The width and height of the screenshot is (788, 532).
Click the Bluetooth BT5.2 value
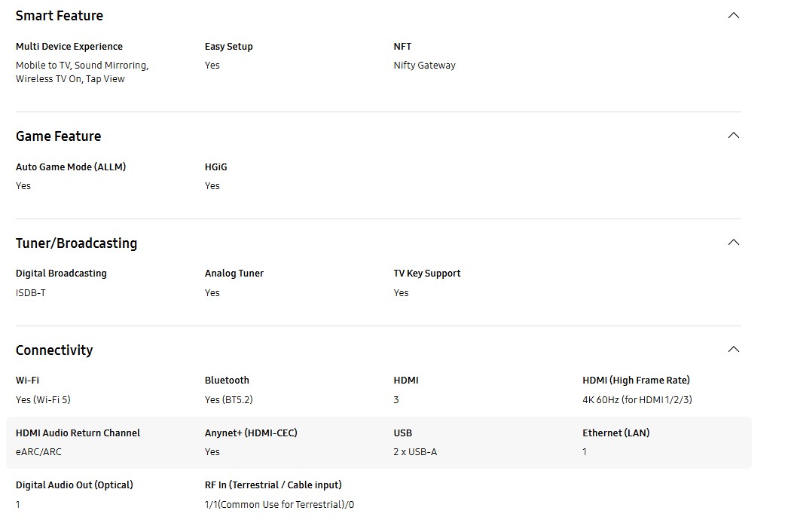tap(228, 400)
